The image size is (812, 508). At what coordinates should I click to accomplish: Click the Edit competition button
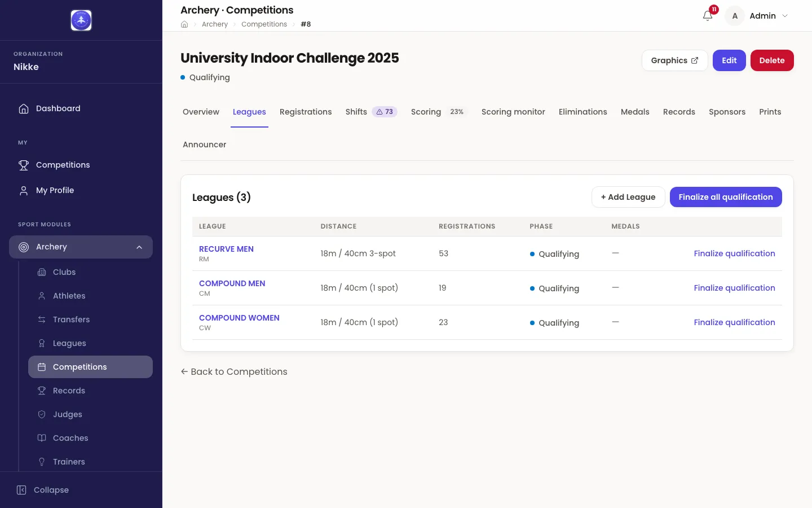pyautogui.click(x=729, y=60)
